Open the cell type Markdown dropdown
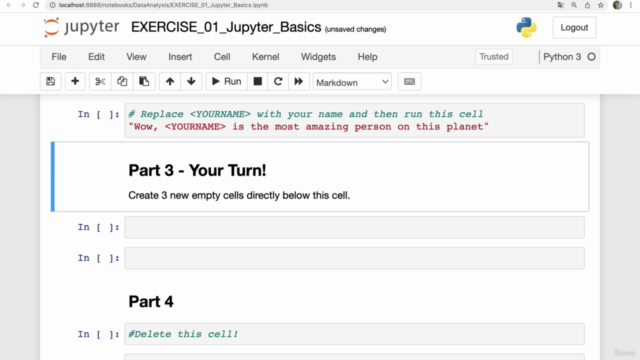The height and width of the screenshot is (360, 640). point(352,82)
